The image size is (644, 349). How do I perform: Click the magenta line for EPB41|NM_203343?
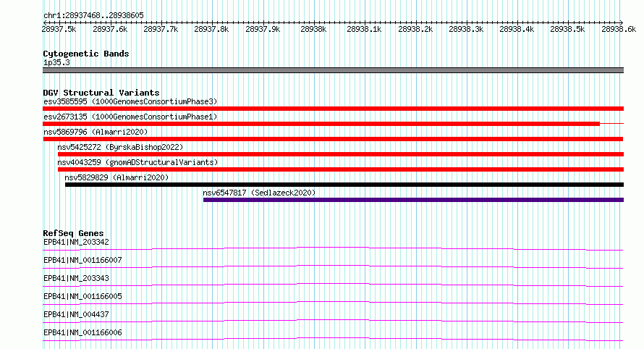click(333, 285)
